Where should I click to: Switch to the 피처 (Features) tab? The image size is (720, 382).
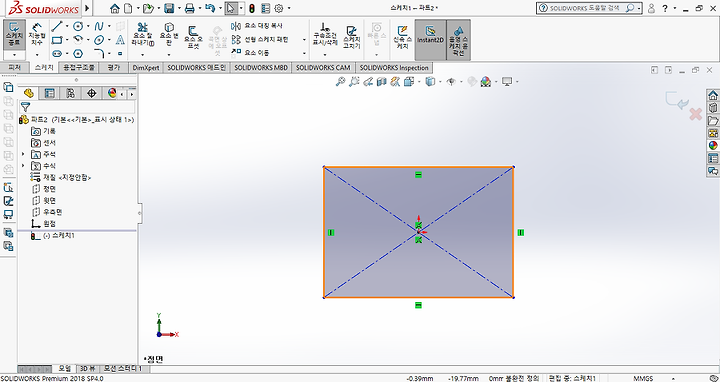point(15,67)
